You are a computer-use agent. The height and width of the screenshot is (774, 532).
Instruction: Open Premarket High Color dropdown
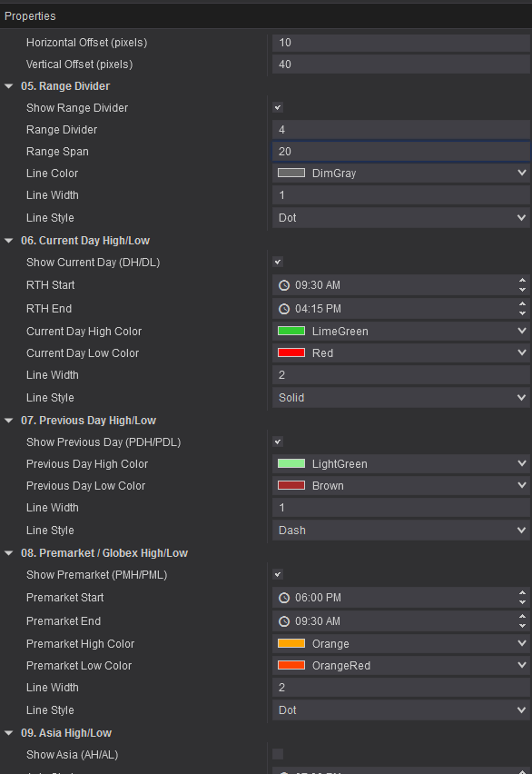click(401, 644)
